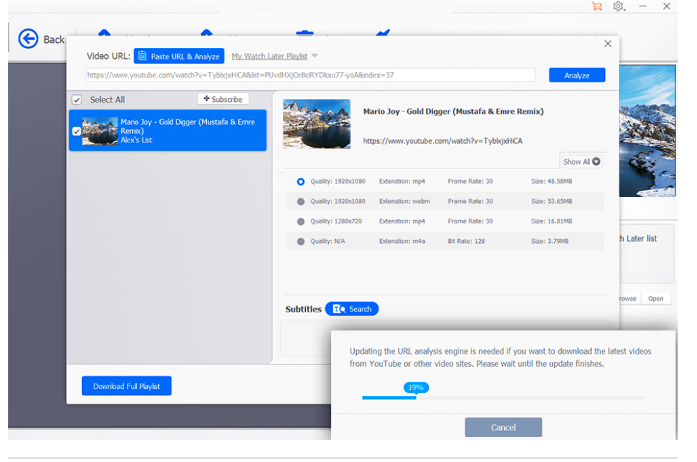This screenshot has width=697, height=462.
Task: Click the 19% update progress bar
Action: 503,397
